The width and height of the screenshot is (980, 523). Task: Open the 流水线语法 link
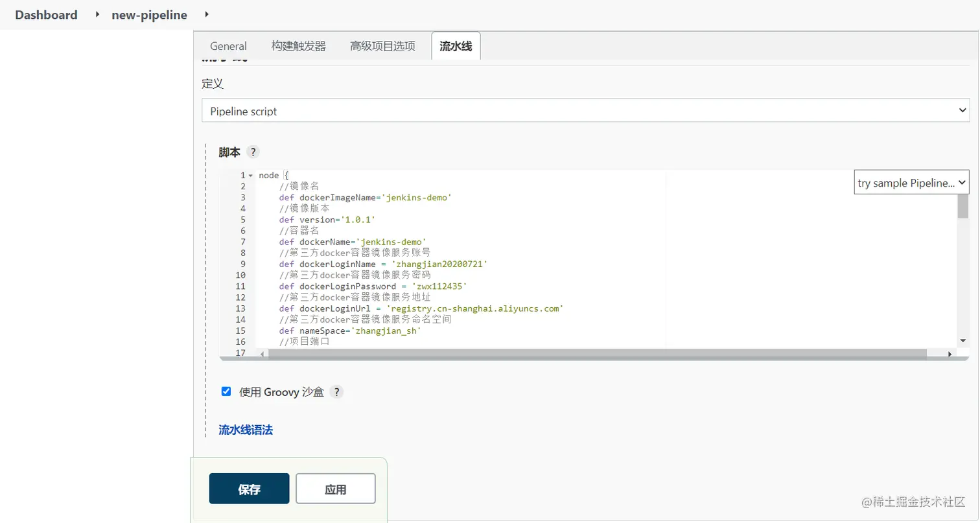tap(246, 430)
